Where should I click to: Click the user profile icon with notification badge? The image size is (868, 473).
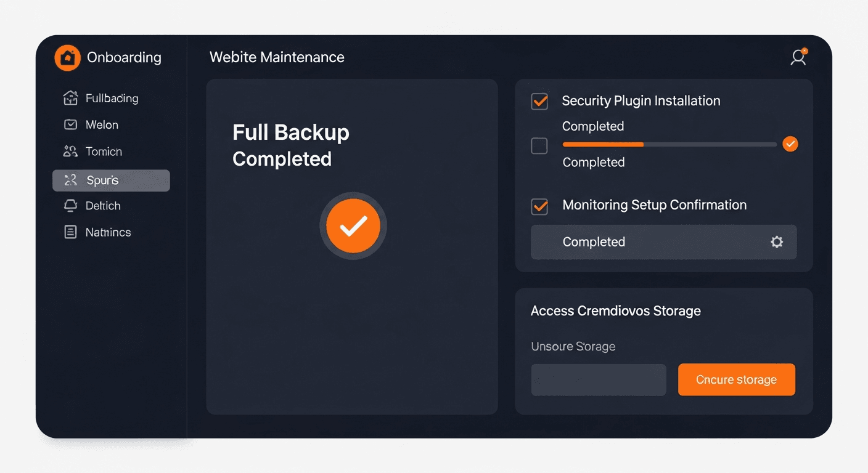[x=798, y=57]
